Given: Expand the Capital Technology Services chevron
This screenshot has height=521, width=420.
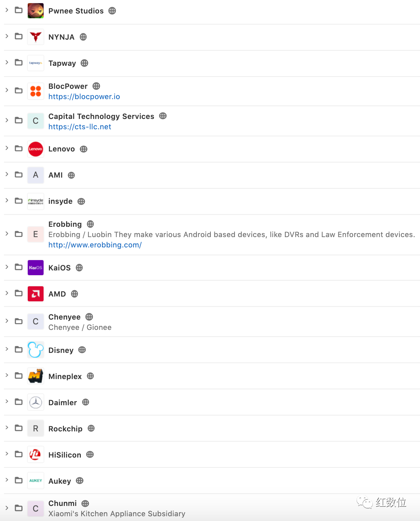Looking at the screenshot, I should click(x=7, y=120).
